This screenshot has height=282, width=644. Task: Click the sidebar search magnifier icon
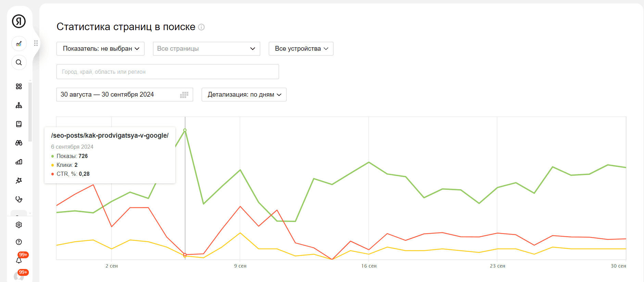click(x=19, y=62)
